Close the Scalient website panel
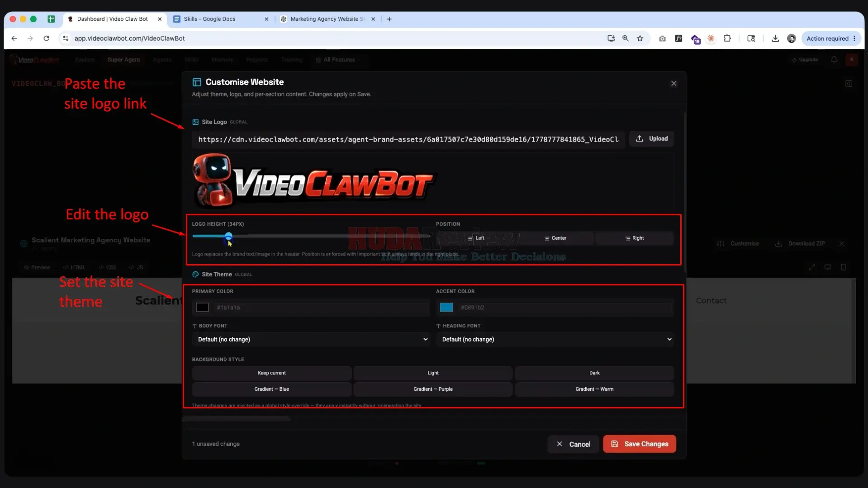 (x=842, y=243)
